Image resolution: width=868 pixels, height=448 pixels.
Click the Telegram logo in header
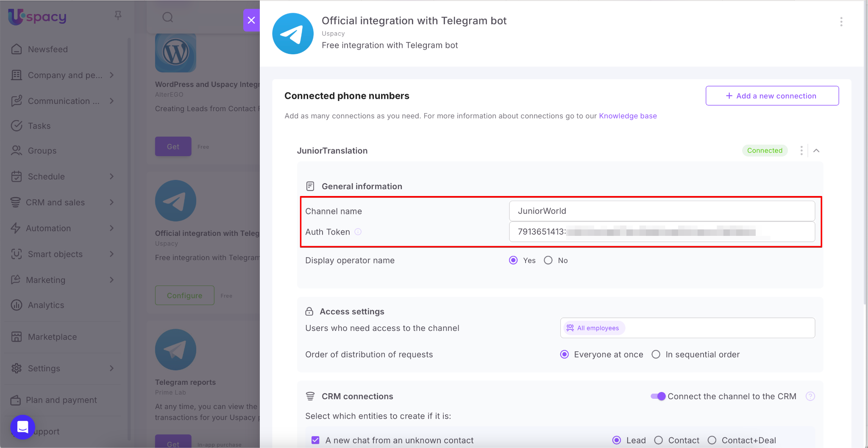tap(293, 34)
